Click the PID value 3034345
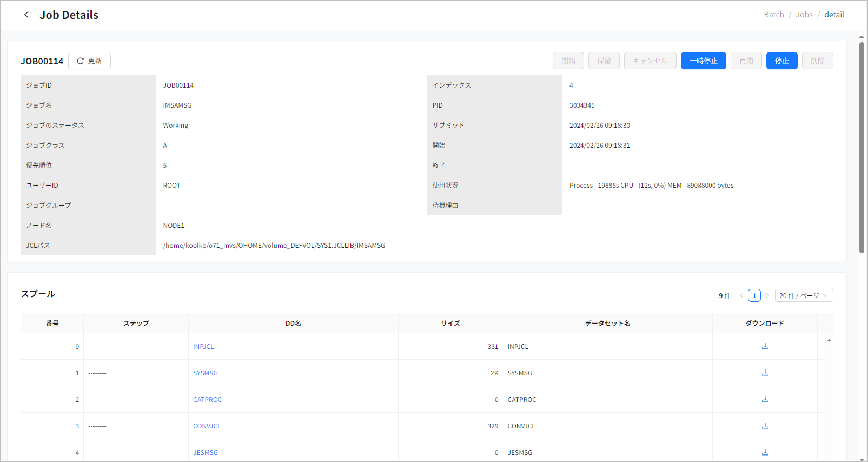The image size is (868, 462). [582, 105]
